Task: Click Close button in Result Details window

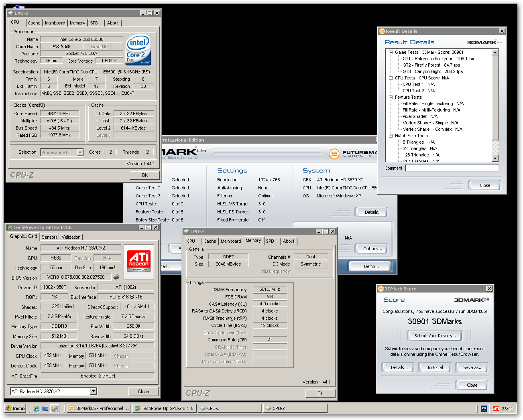Action: pos(485,185)
